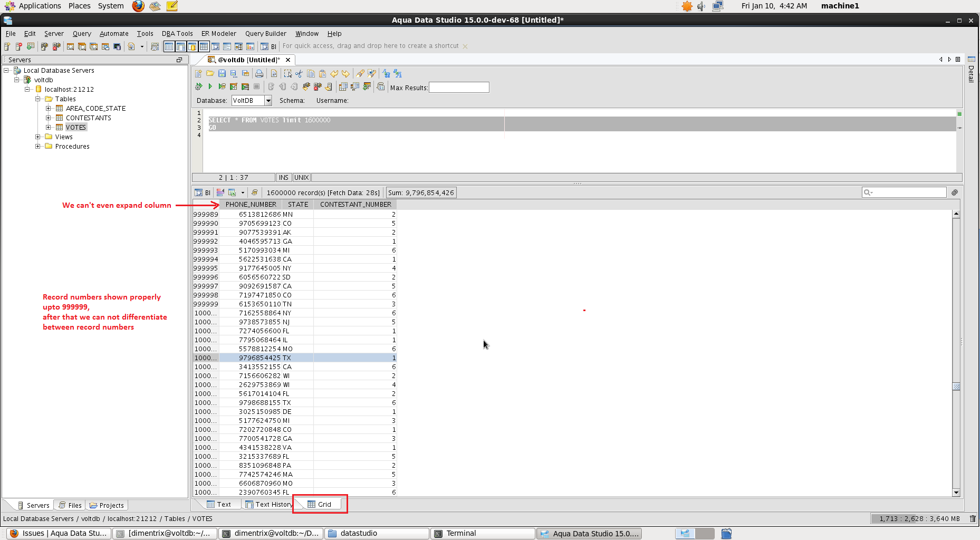Collapse the voltdb server node
The height and width of the screenshot is (540, 980).
[x=17, y=80]
